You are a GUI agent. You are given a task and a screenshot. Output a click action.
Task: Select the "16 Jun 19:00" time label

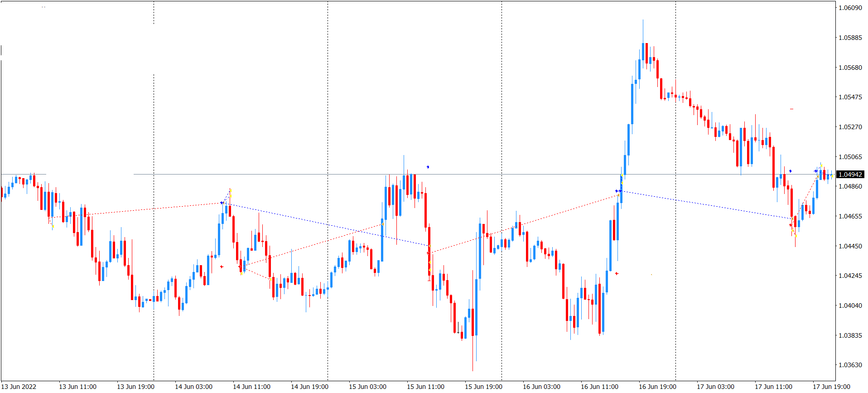[x=657, y=387]
